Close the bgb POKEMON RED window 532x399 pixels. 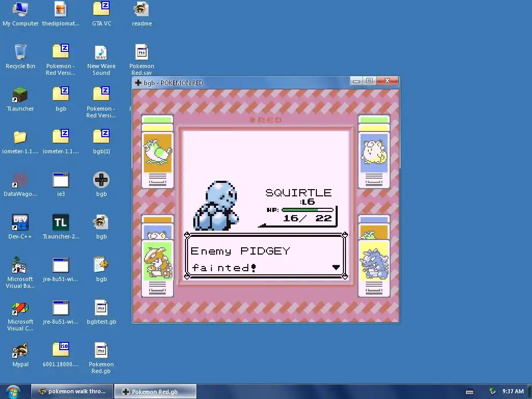387,81
